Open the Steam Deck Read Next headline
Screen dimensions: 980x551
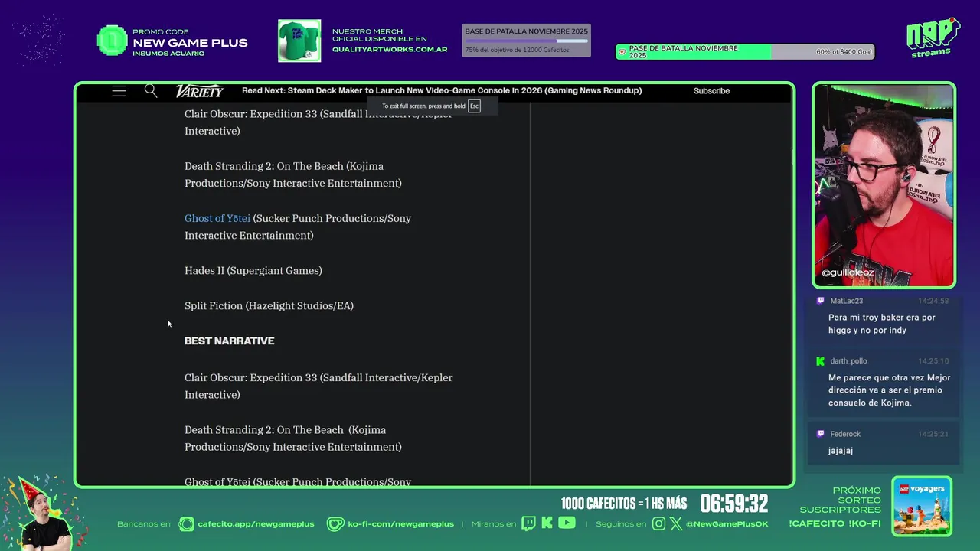(442, 90)
